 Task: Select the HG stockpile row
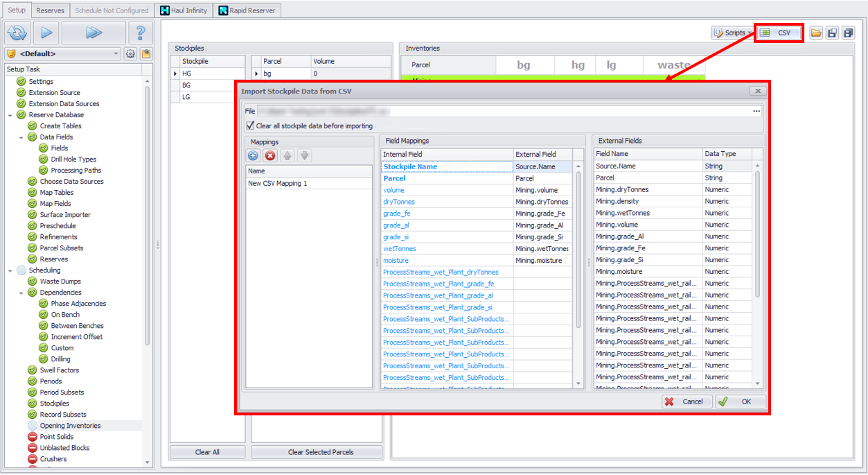tap(212, 74)
